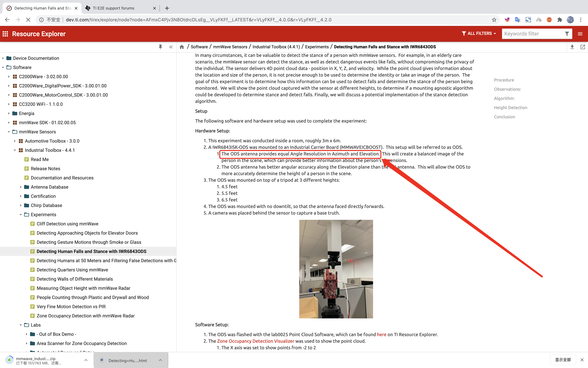
Task: Click the 显示全部 show all downloads button
Action: tap(563, 360)
